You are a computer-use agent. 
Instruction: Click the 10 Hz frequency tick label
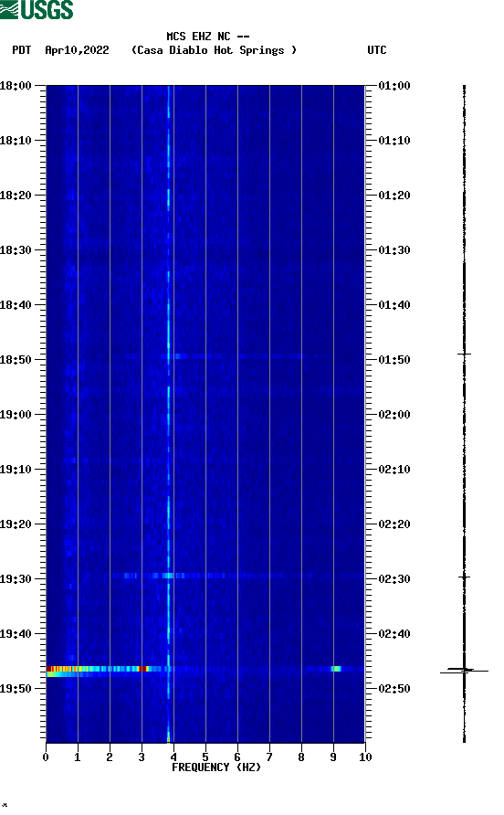tap(365, 757)
